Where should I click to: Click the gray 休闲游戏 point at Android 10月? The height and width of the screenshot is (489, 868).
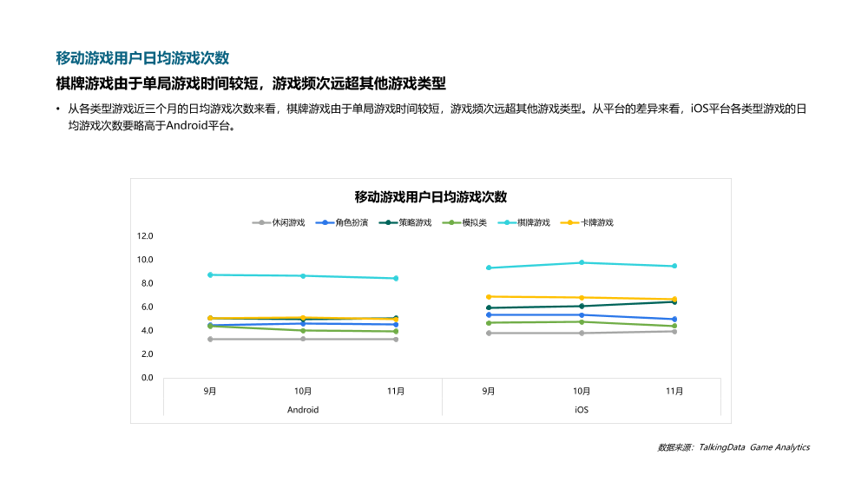click(303, 339)
